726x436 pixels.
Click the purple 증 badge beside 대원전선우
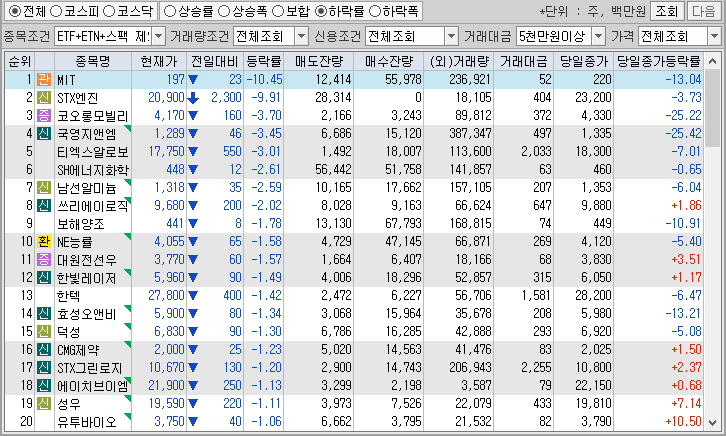pos(44,260)
